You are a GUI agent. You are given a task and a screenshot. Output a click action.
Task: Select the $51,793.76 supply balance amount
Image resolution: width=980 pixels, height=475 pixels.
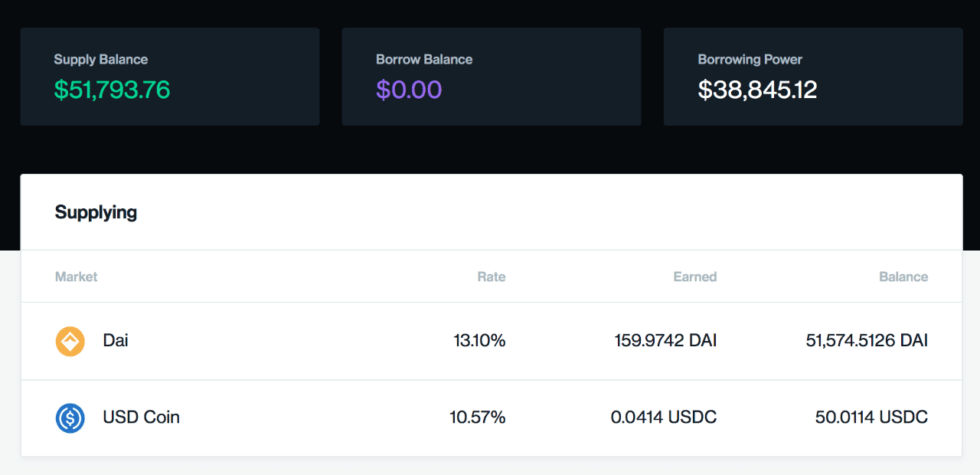[112, 90]
